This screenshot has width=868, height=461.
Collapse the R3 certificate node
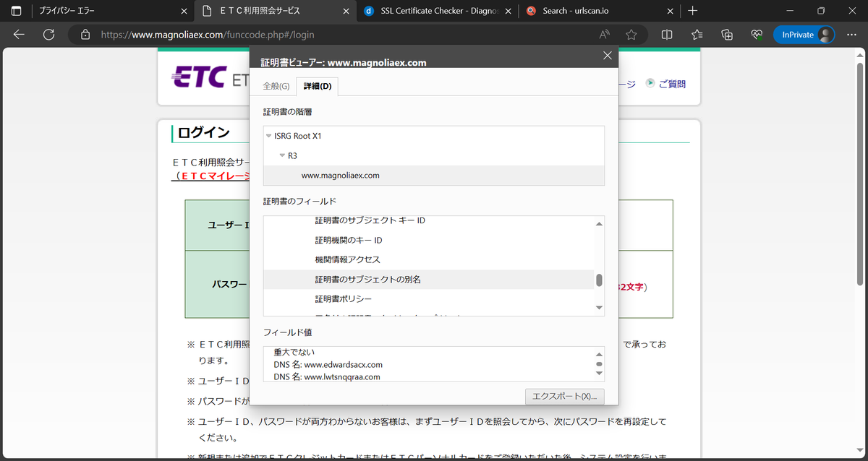click(x=283, y=155)
